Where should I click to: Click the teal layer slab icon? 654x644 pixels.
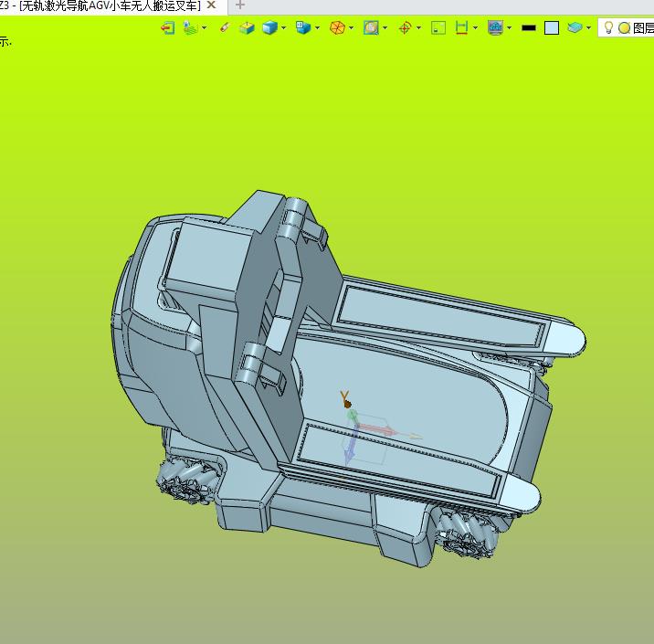[x=575, y=28]
